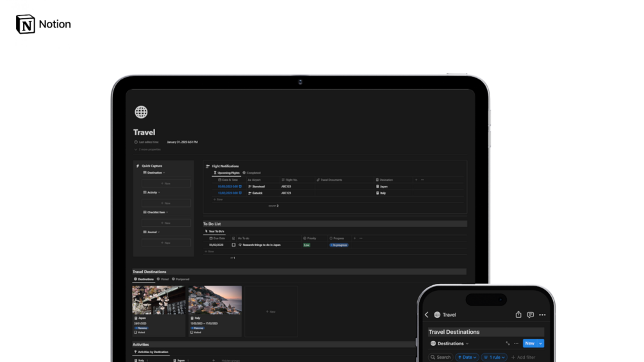Open the arrow dropdown beside New on phone
The width and height of the screenshot is (644, 362).
click(541, 343)
